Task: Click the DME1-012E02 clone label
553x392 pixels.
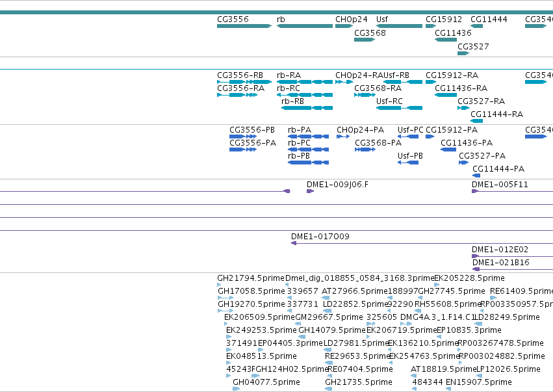Action: click(500, 250)
